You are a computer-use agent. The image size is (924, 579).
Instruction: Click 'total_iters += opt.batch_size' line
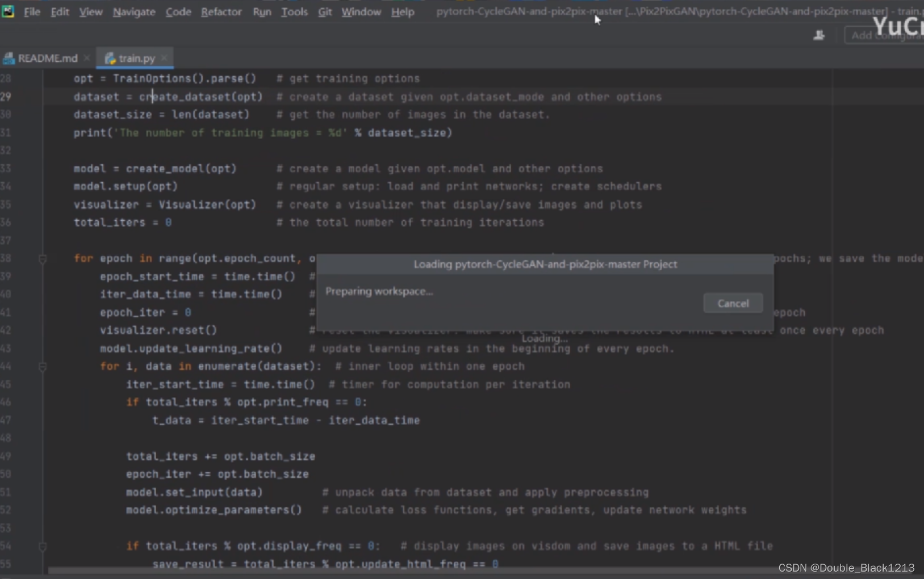pos(221,456)
